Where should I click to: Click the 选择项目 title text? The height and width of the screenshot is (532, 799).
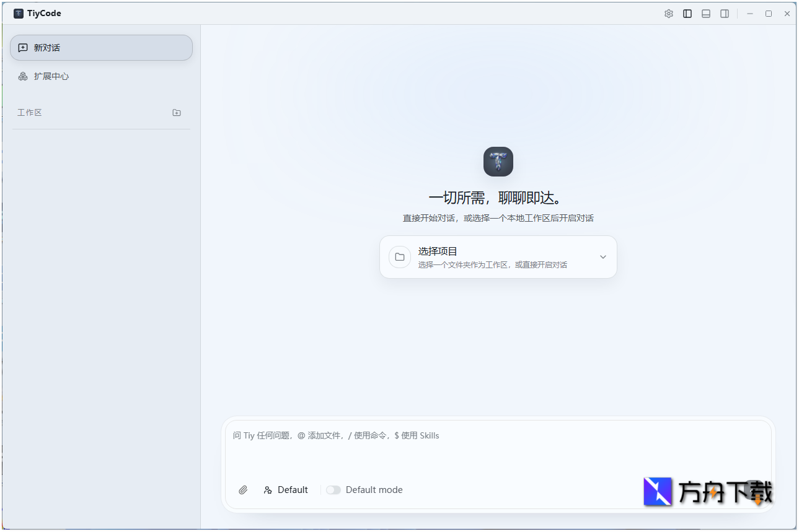tap(438, 251)
